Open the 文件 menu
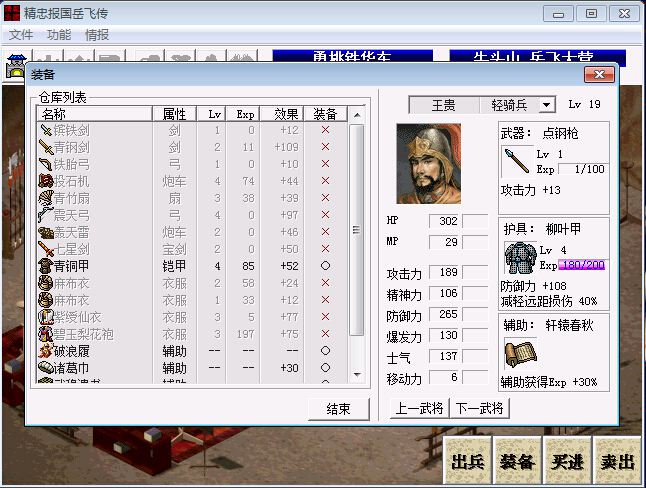Image resolution: width=646 pixels, height=488 pixels. pyautogui.click(x=21, y=35)
